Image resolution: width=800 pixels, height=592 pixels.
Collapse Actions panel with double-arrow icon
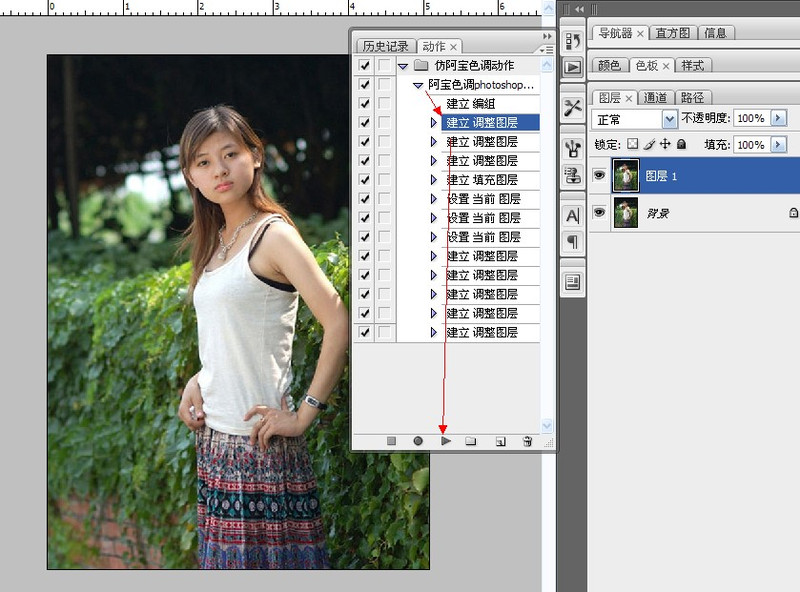547,36
